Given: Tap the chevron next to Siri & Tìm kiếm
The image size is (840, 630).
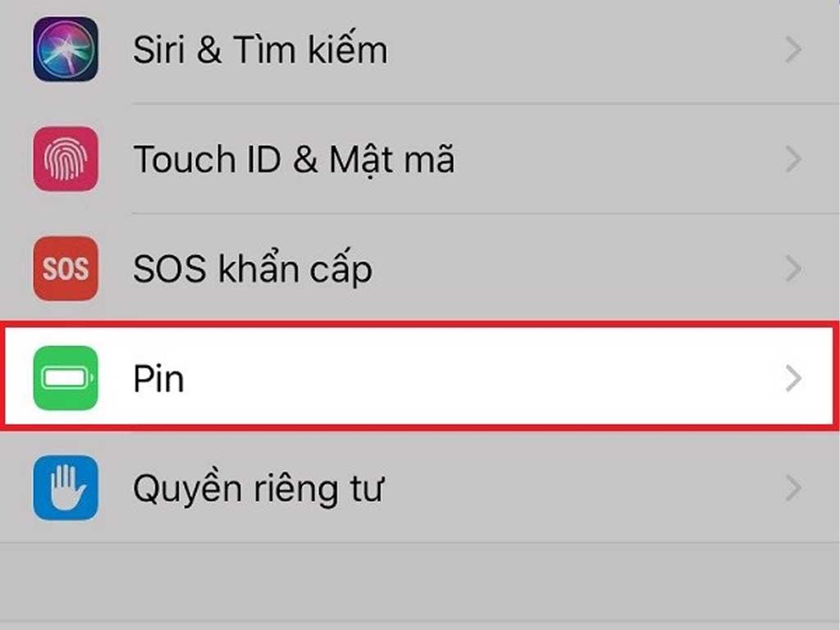Looking at the screenshot, I should coord(792,49).
